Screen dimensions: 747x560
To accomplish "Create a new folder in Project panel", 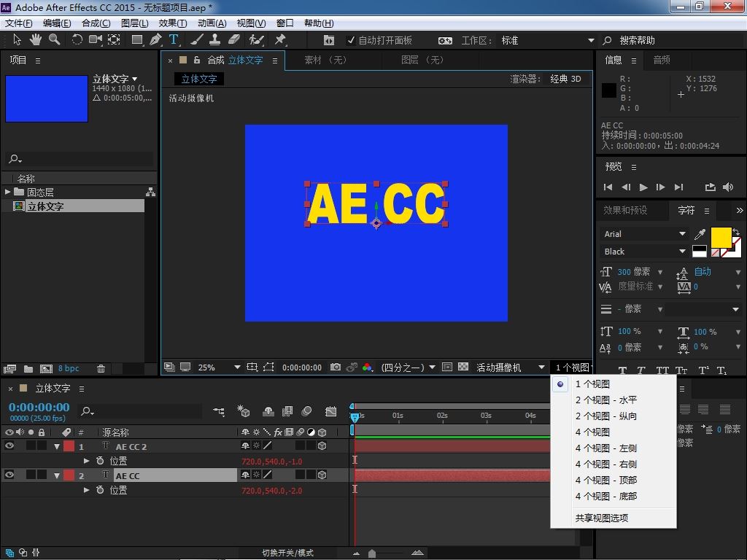I will [28, 368].
